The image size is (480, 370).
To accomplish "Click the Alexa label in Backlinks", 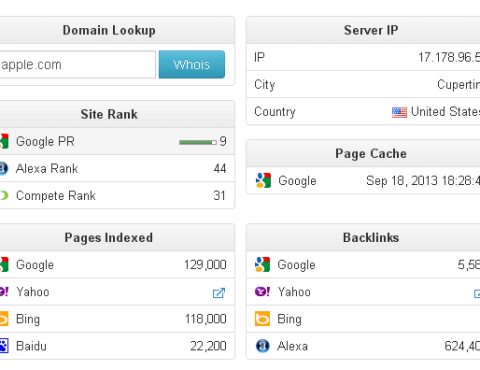I will [292, 346].
